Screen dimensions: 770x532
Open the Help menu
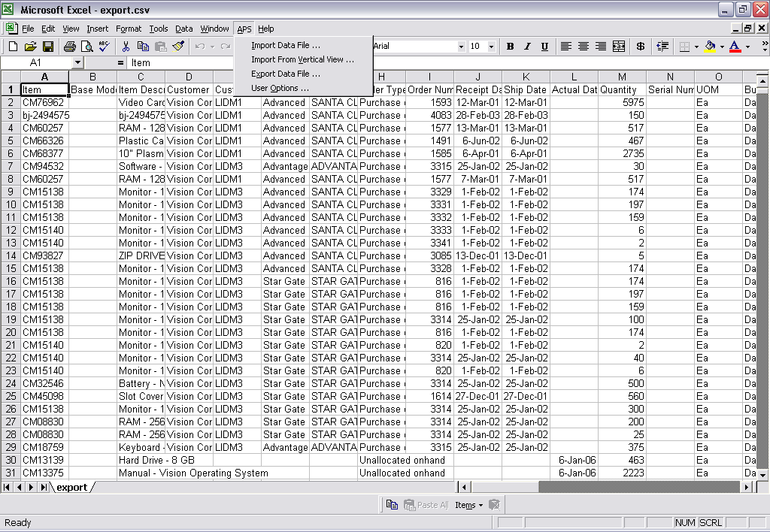pyautogui.click(x=265, y=29)
